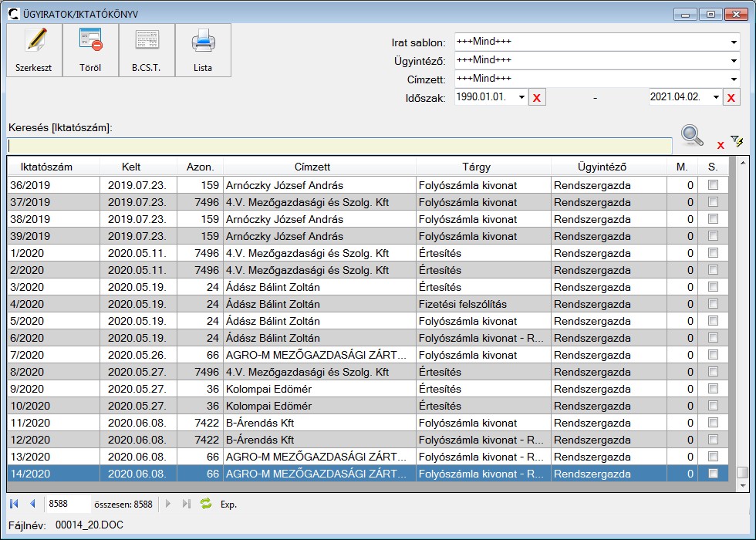Clear the start date with red X button
The height and width of the screenshot is (540, 756).
click(x=537, y=97)
